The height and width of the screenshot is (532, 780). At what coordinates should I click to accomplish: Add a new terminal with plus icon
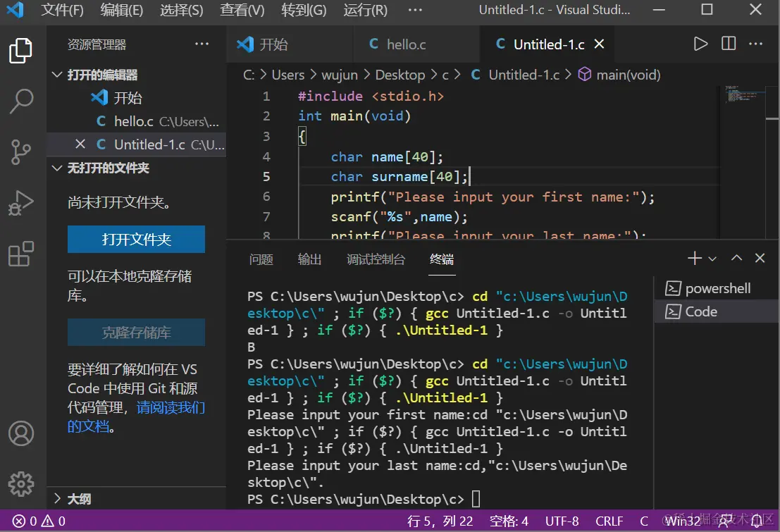tap(695, 258)
